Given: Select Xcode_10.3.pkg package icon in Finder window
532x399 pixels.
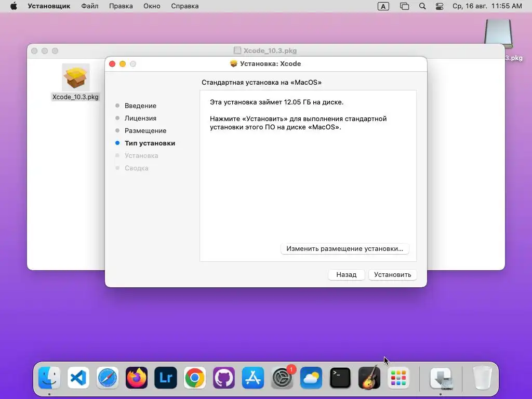Looking at the screenshot, I should (x=76, y=77).
